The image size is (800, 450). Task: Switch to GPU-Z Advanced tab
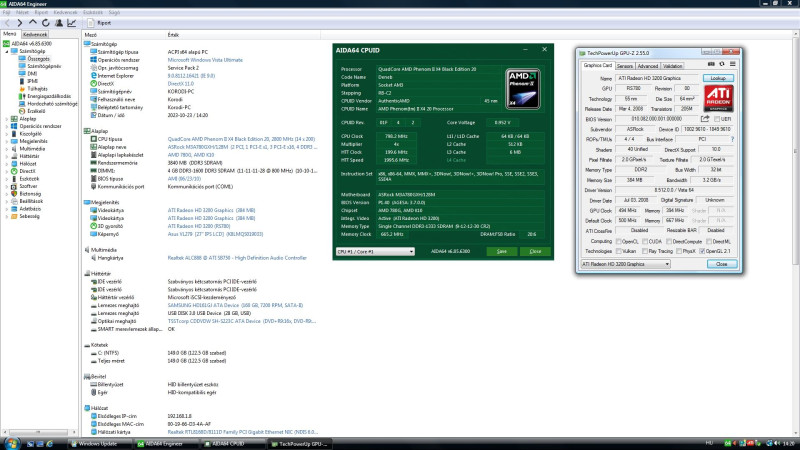coord(647,66)
